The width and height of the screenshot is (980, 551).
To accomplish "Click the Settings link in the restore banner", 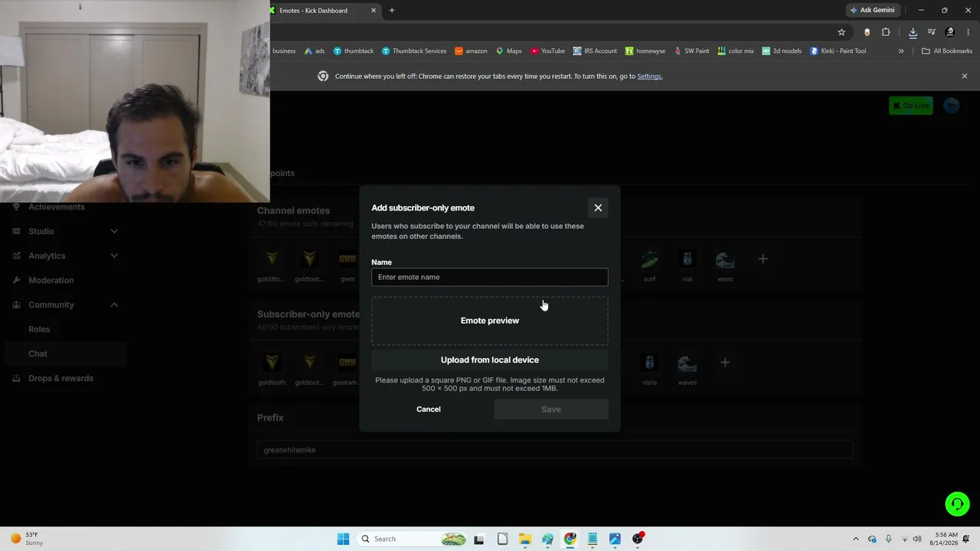I will coord(650,77).
